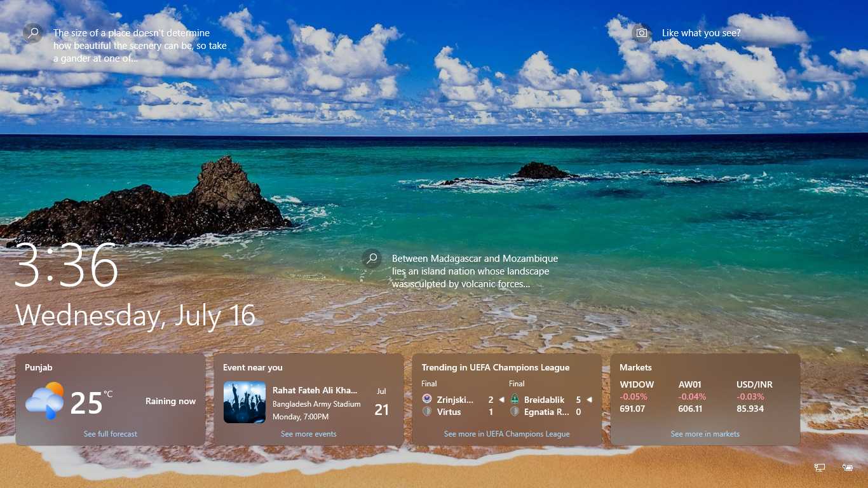Screen dimensions: 868x488
Task: Open the concert event thumbnail image
Action: click(245, 402)
